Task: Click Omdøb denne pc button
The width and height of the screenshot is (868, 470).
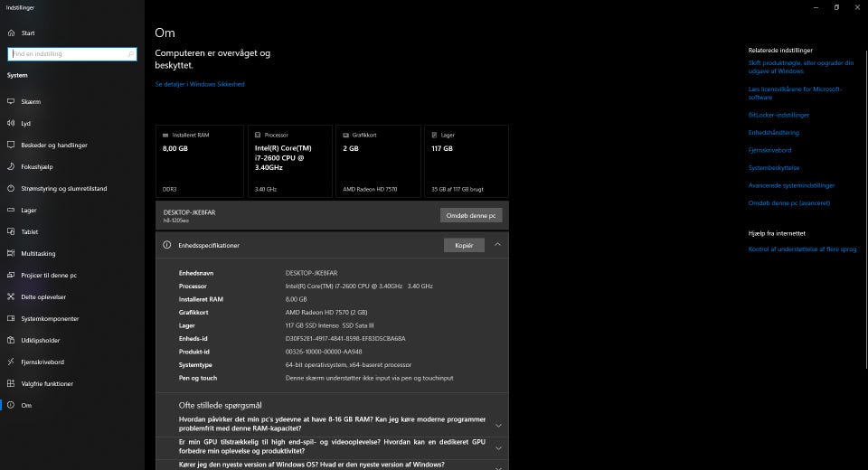Action: pos(471,215)
